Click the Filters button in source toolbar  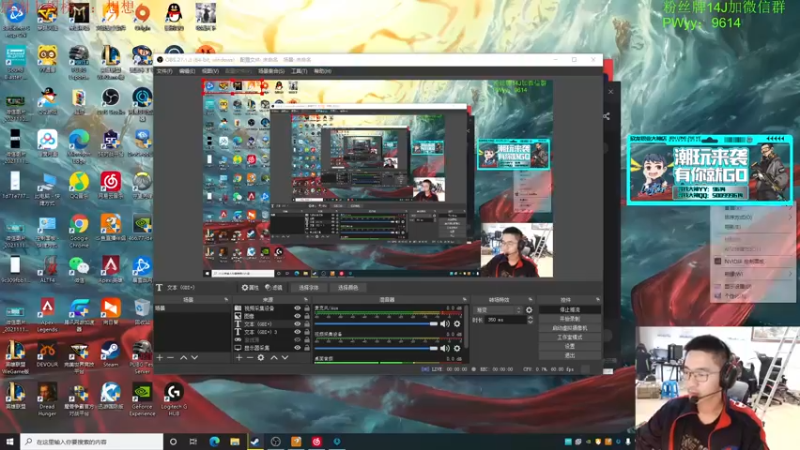(x=274, y=288)
